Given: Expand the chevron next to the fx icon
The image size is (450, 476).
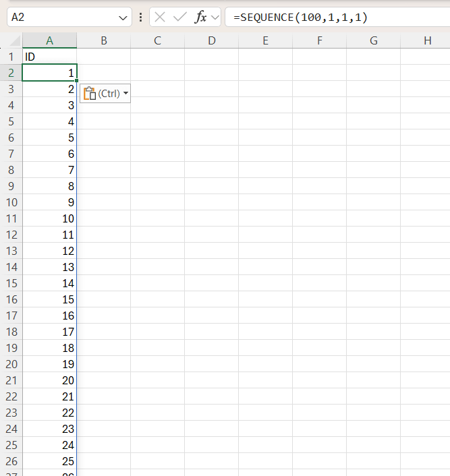Looking at the screenshot, I should (215, 18).
